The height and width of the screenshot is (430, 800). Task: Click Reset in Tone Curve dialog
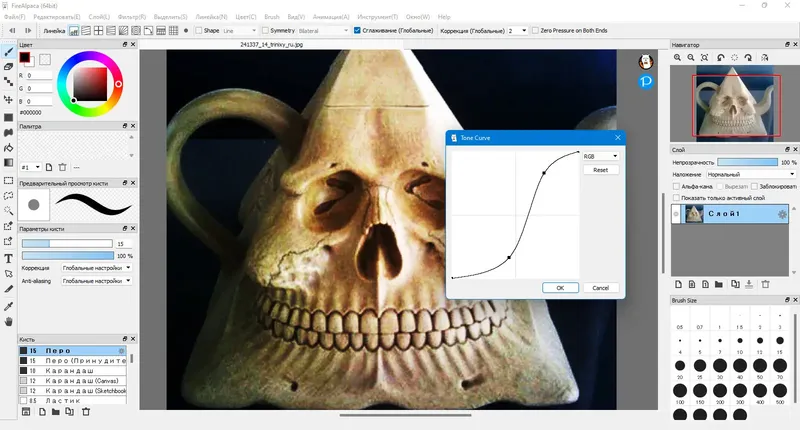click(601, 170)
